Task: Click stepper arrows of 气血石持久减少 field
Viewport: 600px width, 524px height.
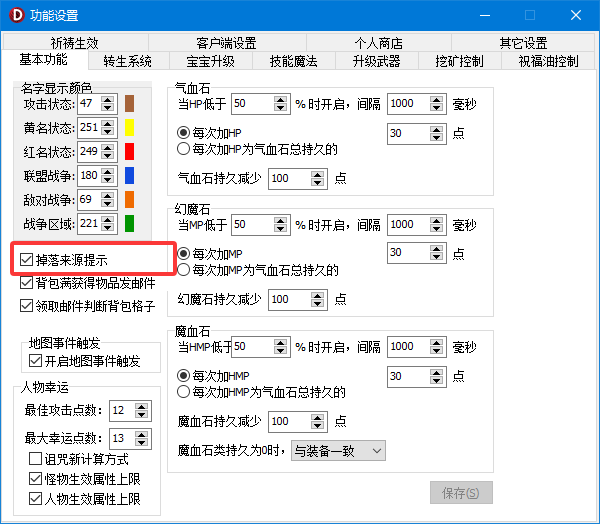Action: pos(318,178)
